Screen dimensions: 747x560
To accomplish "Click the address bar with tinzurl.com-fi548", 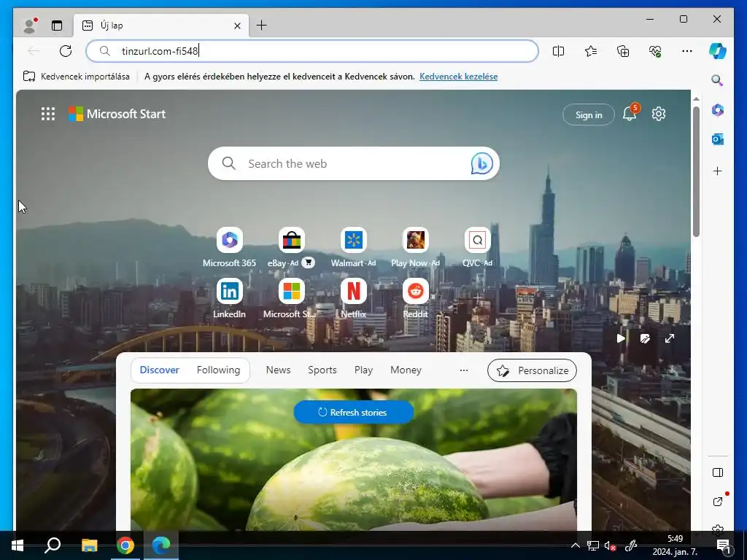I will (312, 51).
